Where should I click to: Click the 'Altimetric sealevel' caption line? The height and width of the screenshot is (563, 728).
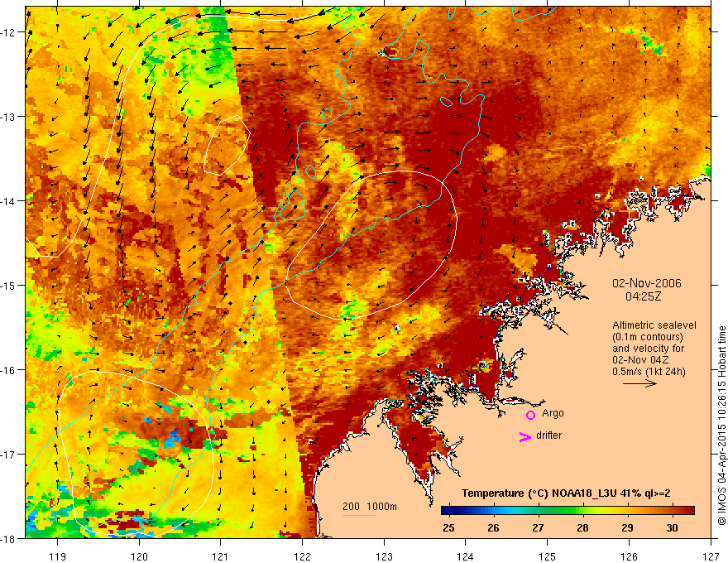tap(654, 325)
